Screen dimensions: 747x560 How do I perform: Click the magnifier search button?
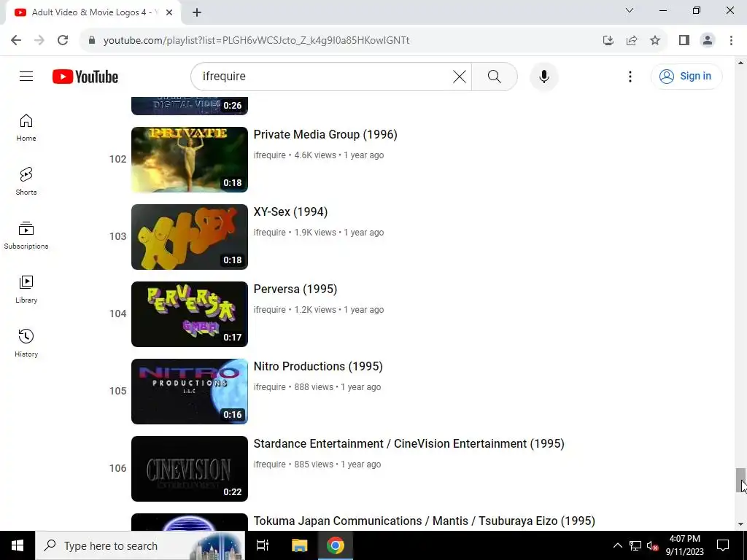[495, 76]
